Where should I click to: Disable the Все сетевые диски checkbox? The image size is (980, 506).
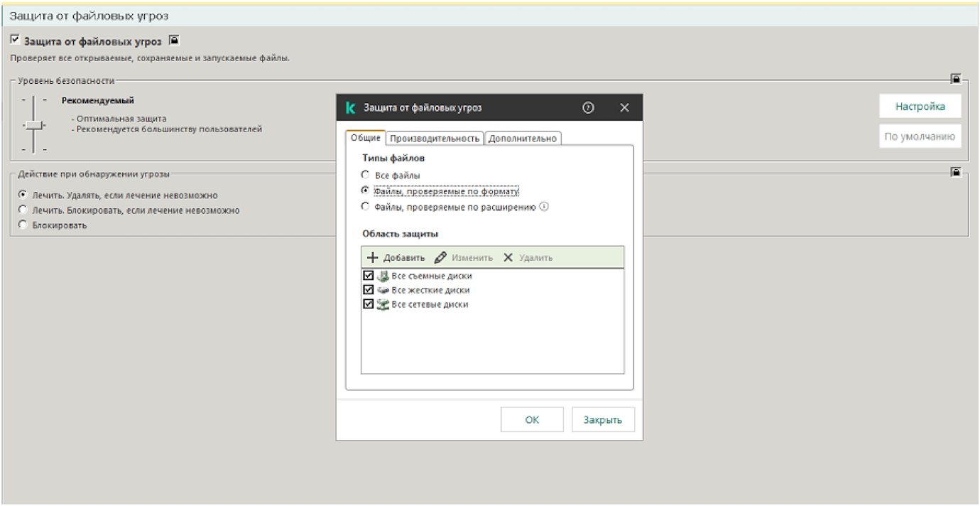click(368, 304)
